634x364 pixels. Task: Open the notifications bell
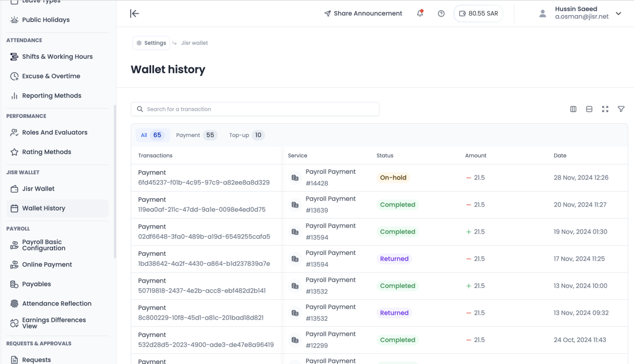coord(420,14)
